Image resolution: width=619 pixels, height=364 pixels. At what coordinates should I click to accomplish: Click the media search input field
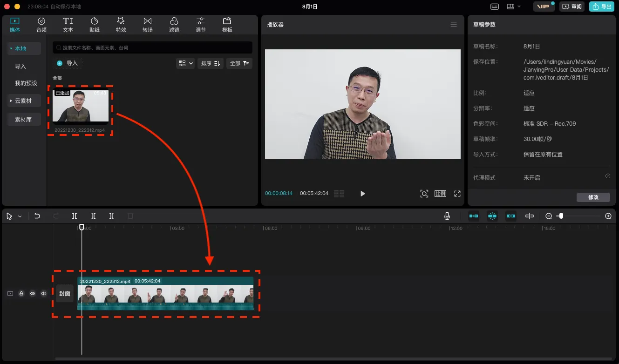(x=152, y=47)
